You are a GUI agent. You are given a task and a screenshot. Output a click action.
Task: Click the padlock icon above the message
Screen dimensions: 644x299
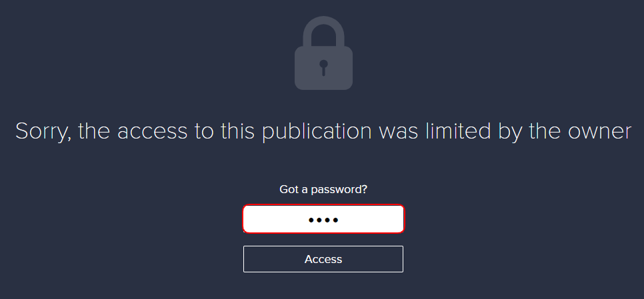(323, 53)
